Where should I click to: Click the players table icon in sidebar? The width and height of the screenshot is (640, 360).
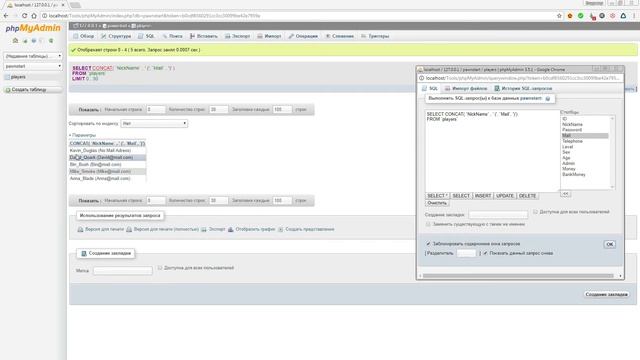click(7, 77)
